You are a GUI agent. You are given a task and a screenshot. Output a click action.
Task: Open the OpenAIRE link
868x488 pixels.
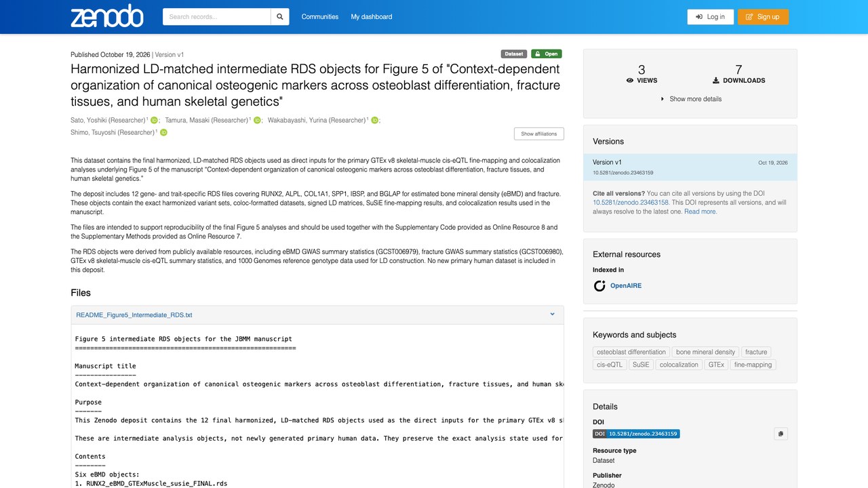click(x=626, y=286)
